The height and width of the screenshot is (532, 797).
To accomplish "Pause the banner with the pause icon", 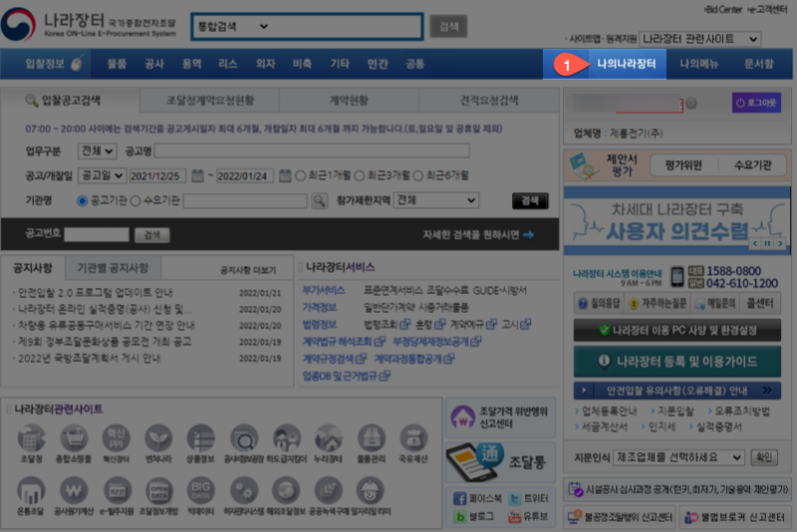I will click(767, 243).
